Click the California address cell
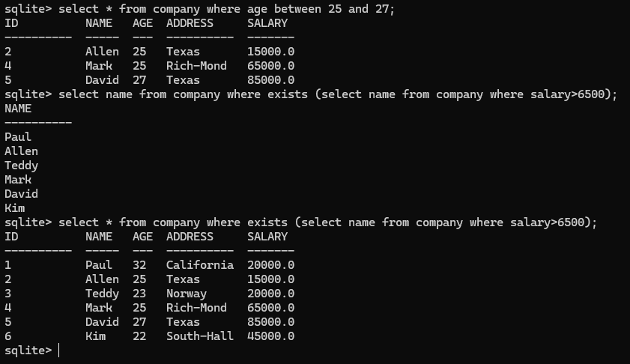630x364 pixels. coord(200,265)
